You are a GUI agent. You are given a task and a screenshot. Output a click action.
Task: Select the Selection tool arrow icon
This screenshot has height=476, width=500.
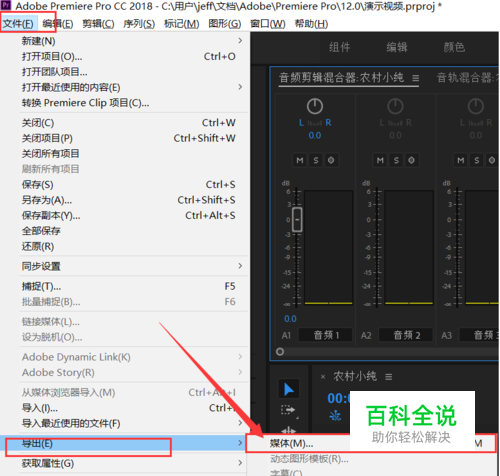[289, 389]
